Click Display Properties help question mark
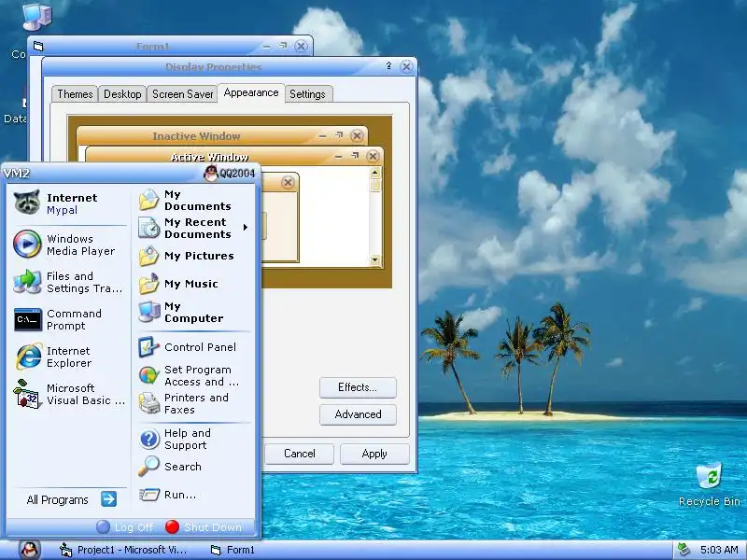This screenshot has width=747, height=560. pos(388,66)
